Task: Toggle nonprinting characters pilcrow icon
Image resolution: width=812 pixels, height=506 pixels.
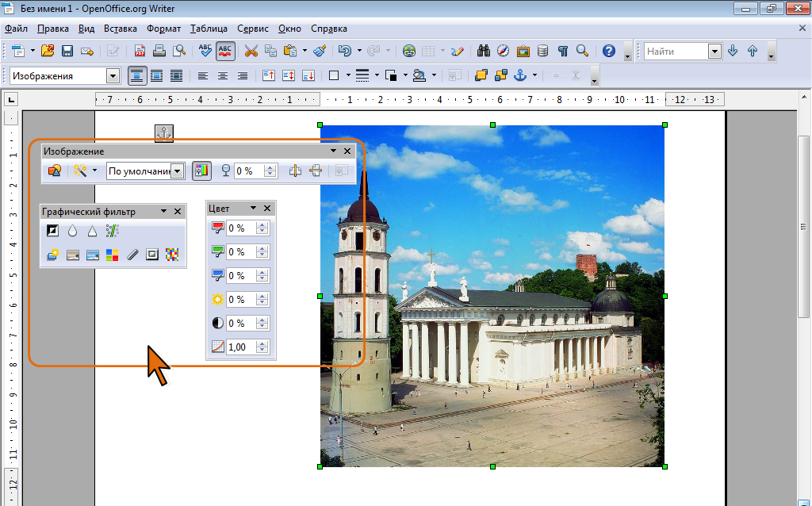Action: pos(563,51)
